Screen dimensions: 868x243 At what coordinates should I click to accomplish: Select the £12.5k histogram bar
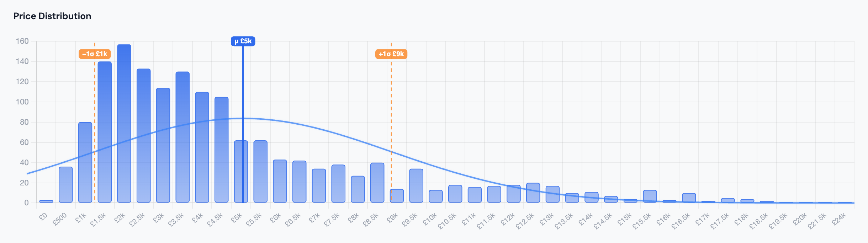[x=533, y=193]
